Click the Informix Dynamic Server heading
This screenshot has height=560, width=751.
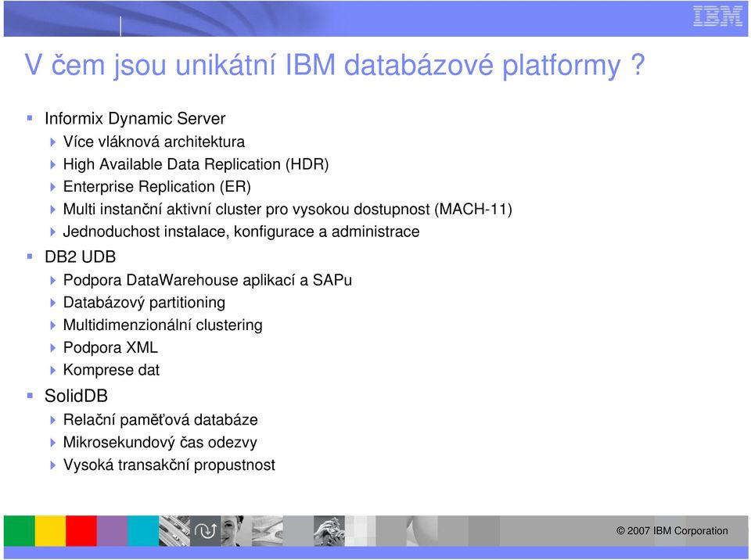click(135, 118)
